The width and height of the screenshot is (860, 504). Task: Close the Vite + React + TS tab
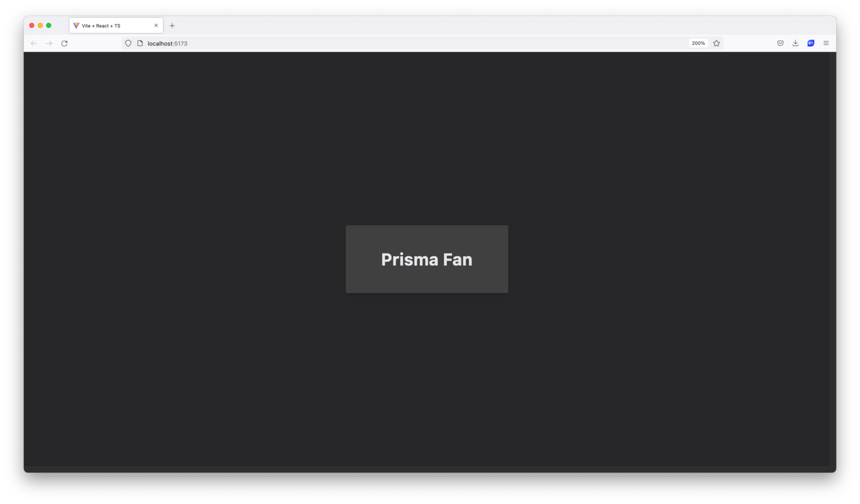tap(156, 26)
